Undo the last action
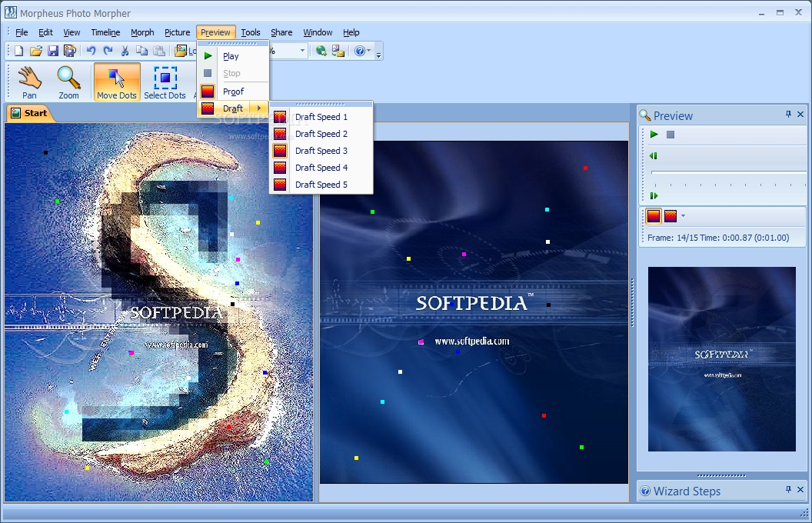The image size is (812, 523). point(91,51)
